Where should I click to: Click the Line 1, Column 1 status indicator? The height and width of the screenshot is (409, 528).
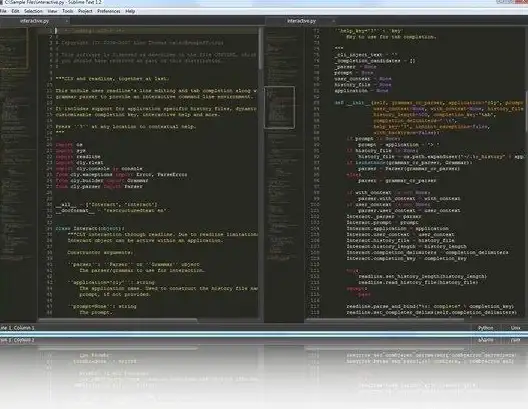tap(17, 328)
